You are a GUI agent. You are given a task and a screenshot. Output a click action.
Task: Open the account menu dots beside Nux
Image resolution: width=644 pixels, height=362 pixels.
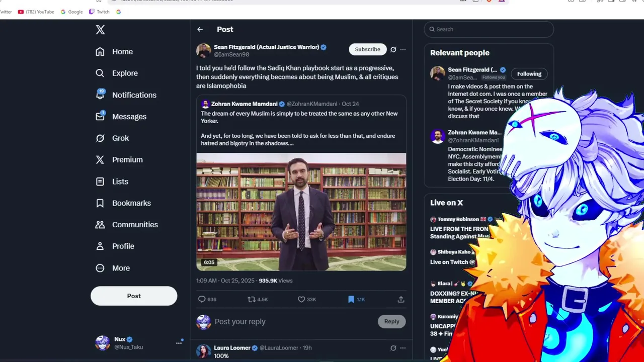179,343
